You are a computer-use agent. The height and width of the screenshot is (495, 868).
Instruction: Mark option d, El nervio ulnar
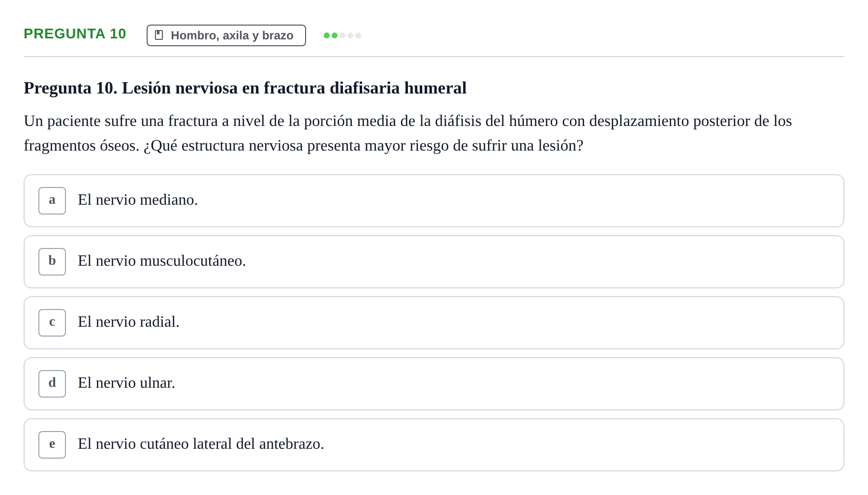(x=434, y=384)
